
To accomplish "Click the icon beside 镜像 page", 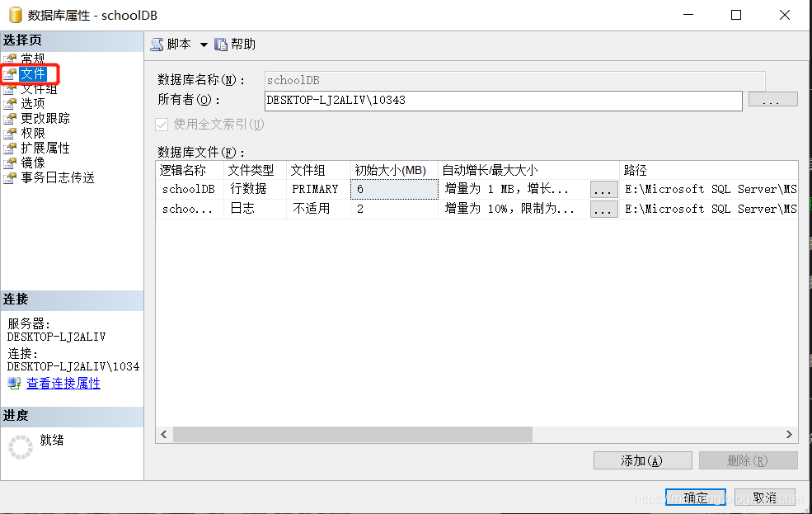I will [x=10, y=163].
